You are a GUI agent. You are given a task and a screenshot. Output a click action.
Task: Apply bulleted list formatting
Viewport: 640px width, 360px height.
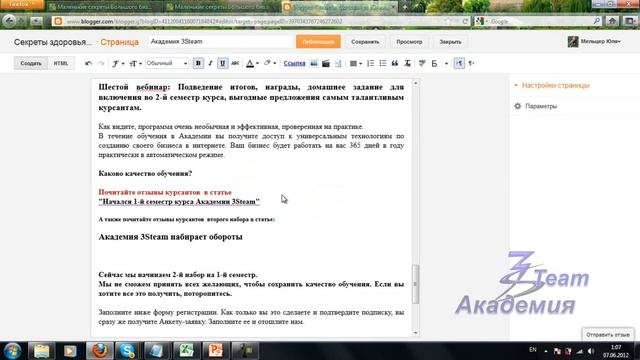coord(383,63)
